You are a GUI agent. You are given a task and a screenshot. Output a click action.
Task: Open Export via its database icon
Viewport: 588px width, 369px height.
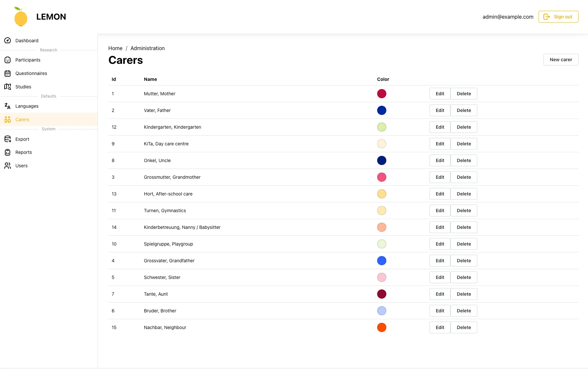8,139
